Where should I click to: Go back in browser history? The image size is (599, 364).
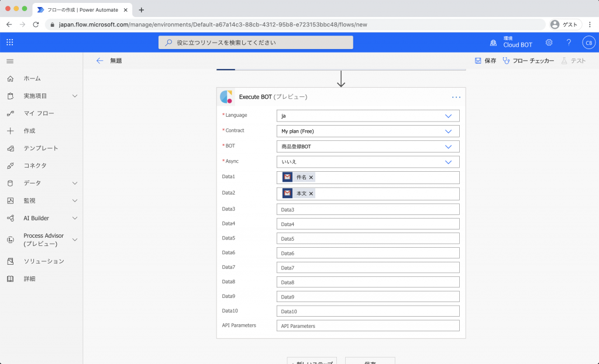[x=9, y=25]
